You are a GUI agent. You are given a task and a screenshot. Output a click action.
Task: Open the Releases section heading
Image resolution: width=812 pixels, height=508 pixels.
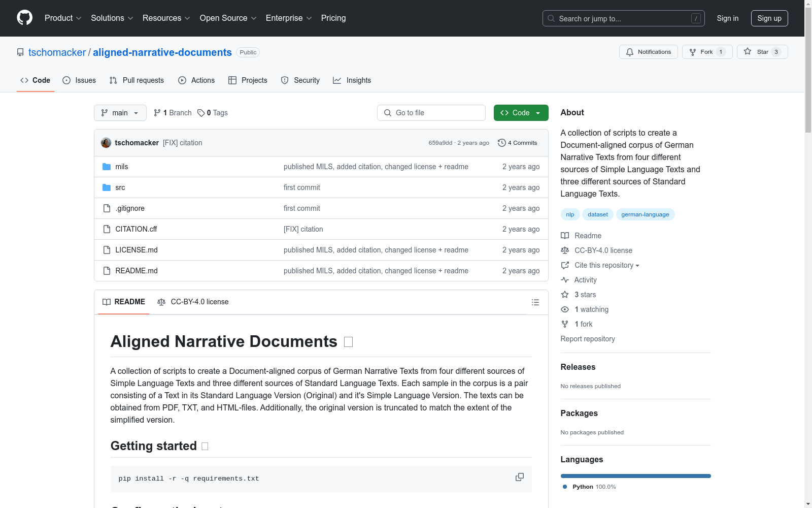coord(578,367)
